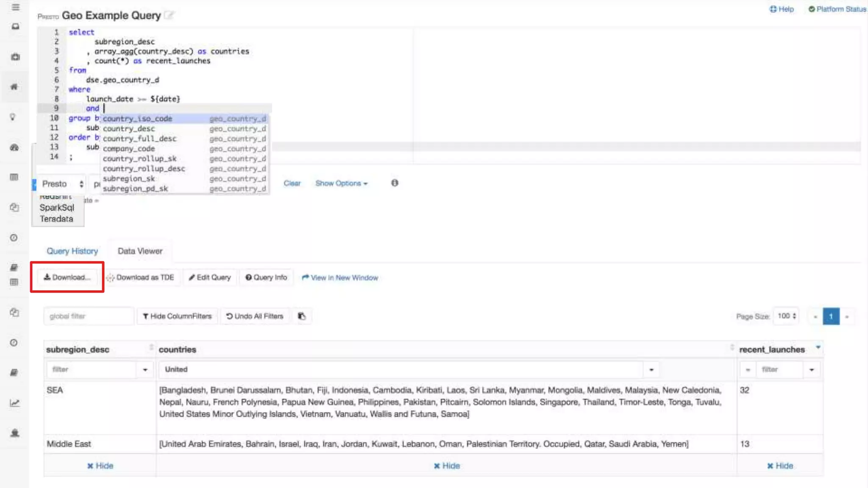This screenshot has width=868, height=488.
Task: Hide the recent_launches column
Action: pos(780,466)
